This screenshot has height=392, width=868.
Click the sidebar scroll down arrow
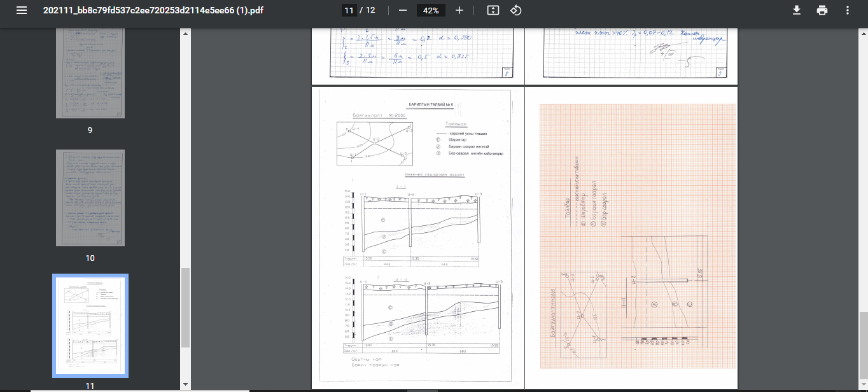pyautogui.click(x=185, y=384)
